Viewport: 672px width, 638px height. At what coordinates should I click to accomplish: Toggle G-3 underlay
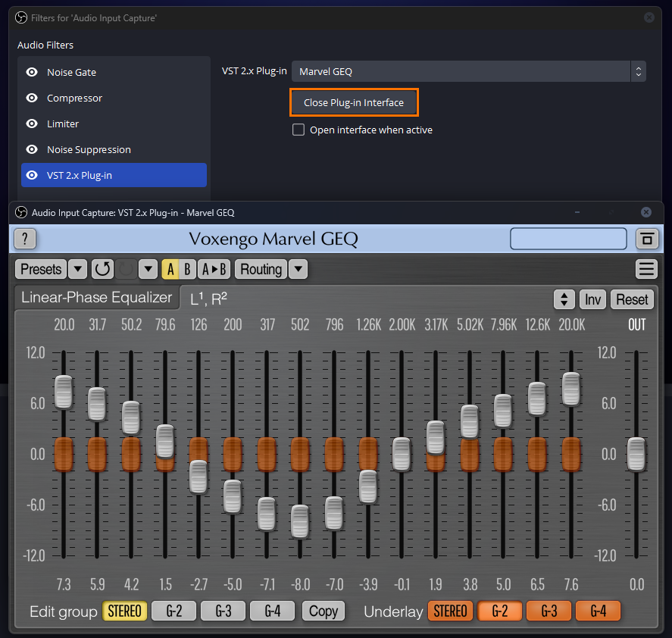point(549,611)
